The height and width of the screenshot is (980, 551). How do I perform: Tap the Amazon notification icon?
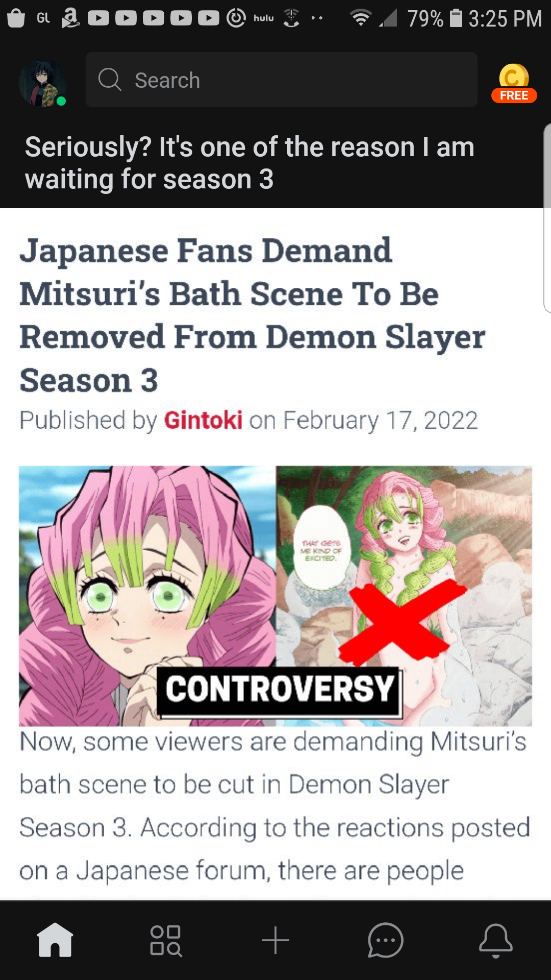click(70, 18)
